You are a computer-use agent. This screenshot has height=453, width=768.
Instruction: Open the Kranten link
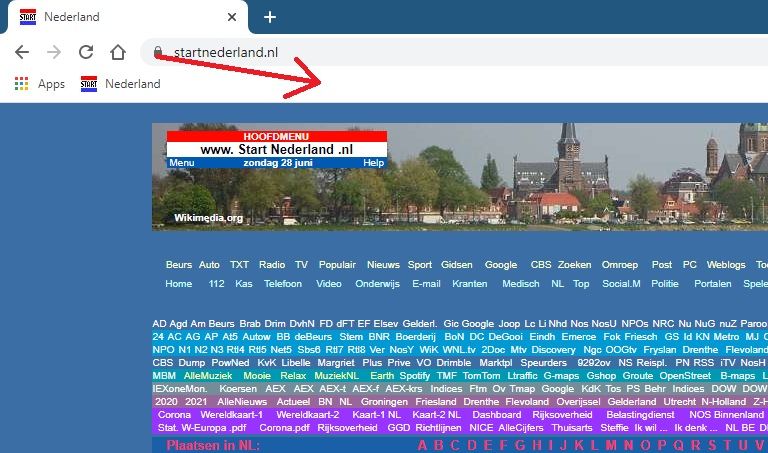pos(469,284)
